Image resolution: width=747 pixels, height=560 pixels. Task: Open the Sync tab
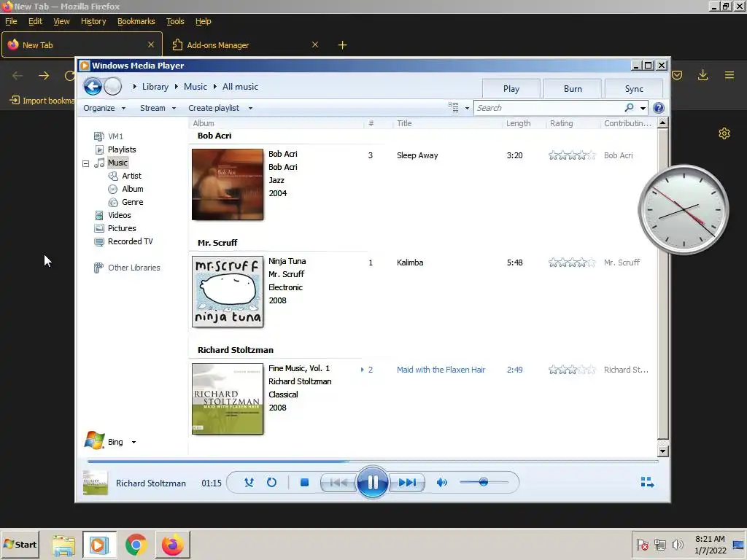tap(634, 88)
